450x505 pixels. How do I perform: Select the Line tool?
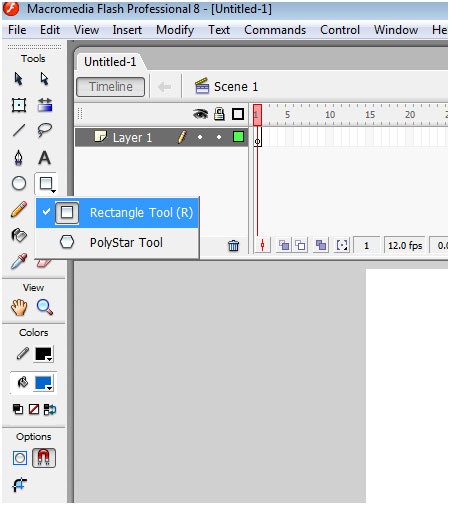(x=19, y=130)
